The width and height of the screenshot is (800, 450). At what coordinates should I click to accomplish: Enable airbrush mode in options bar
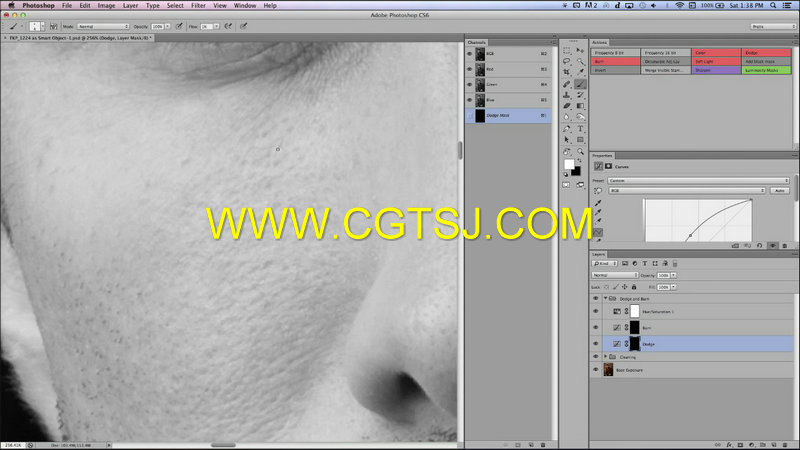(228, 26)
